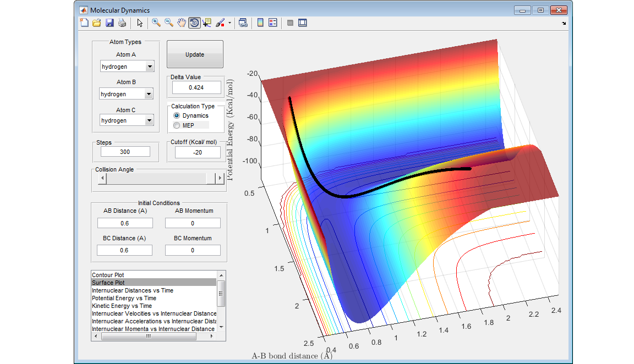Enable the Data Cursor tool

(207, 23)
